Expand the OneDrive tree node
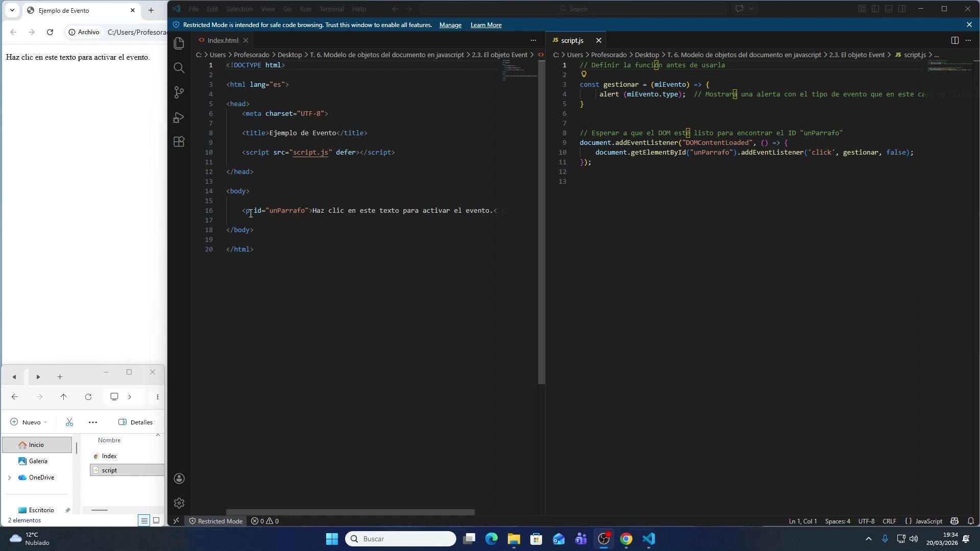The width and height of the screenshot is (980, 551). [x=9, y=478]
